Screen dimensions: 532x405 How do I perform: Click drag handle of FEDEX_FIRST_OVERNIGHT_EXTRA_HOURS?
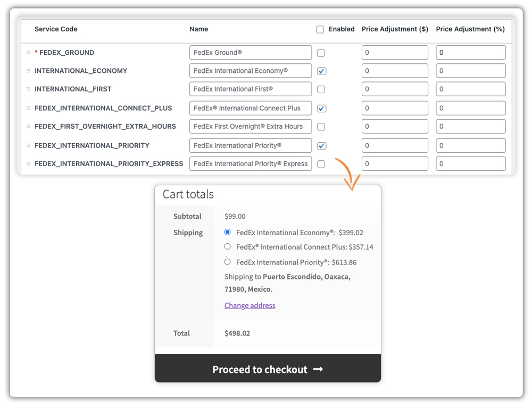coord(29,126)
